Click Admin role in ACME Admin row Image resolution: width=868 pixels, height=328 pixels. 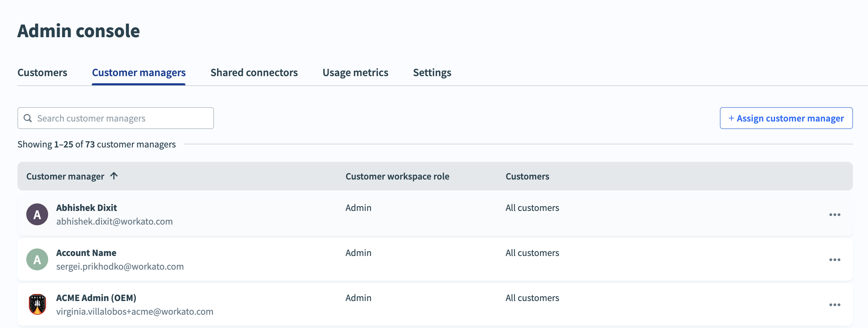point(358,298)
